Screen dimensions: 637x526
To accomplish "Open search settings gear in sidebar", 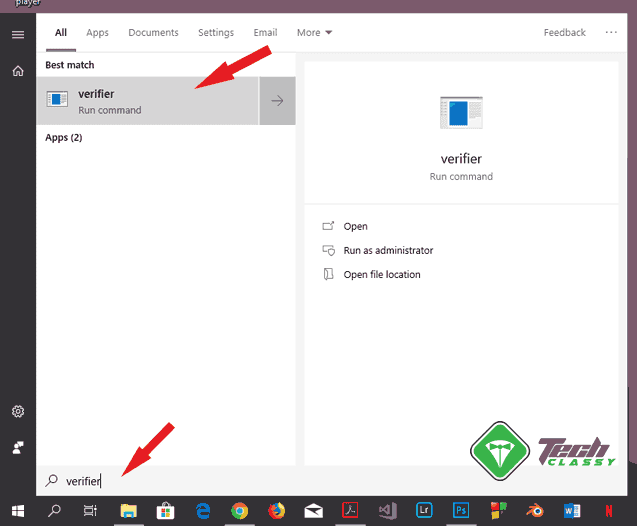I will 18,411.
